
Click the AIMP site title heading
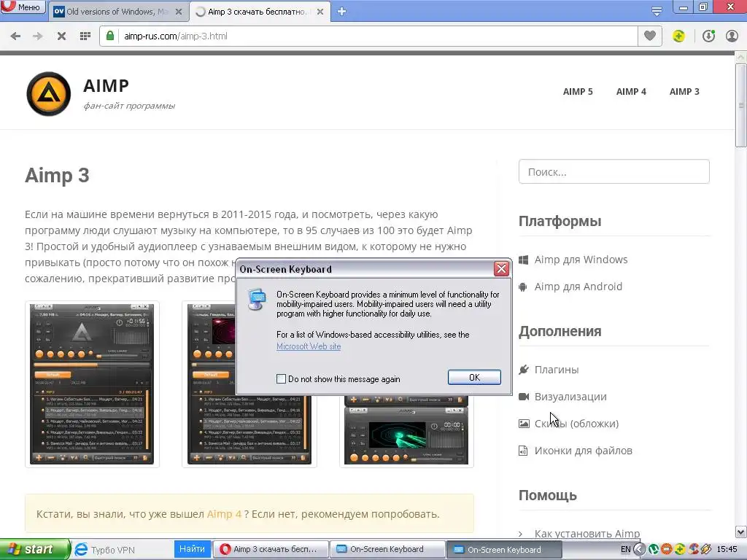tap(106, 86)
